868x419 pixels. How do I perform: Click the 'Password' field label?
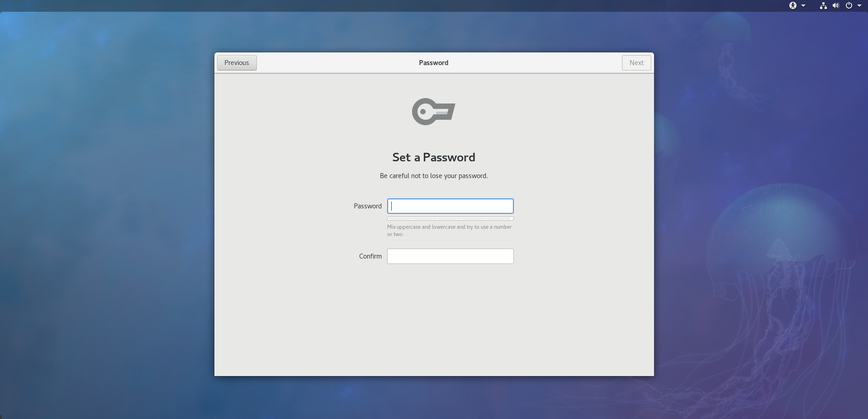coord(367,206)
